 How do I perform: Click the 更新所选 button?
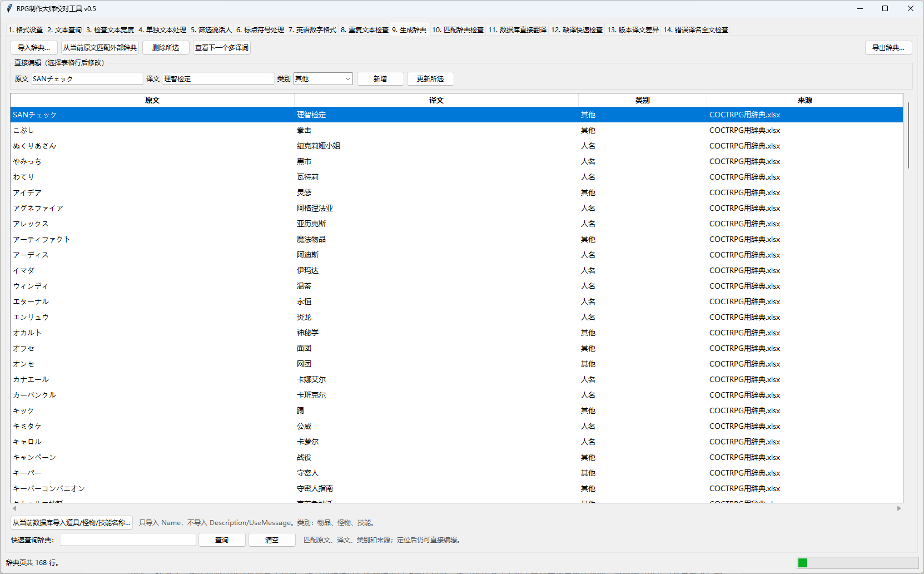pos(430,79)
